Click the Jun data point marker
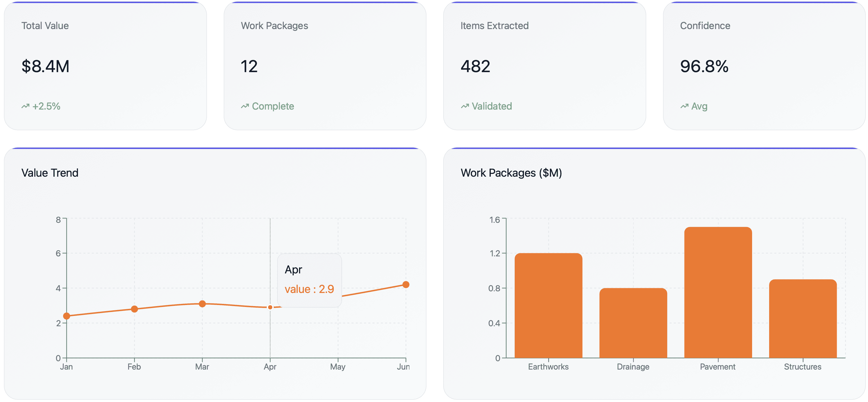868x402 pixels. click(x=406, y=285)
